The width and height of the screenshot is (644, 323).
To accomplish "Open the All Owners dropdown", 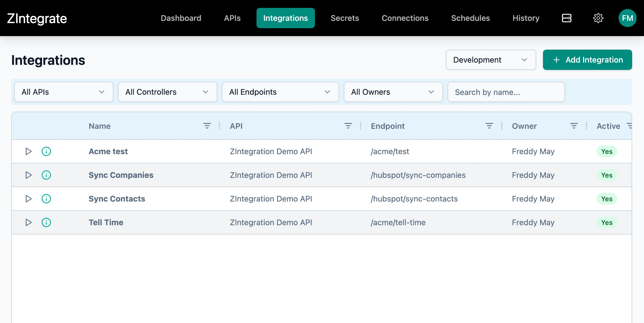I will coord(393,92).
